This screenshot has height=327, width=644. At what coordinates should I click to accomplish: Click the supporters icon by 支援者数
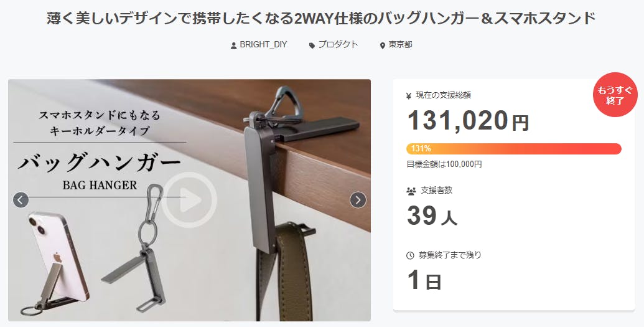411,191
